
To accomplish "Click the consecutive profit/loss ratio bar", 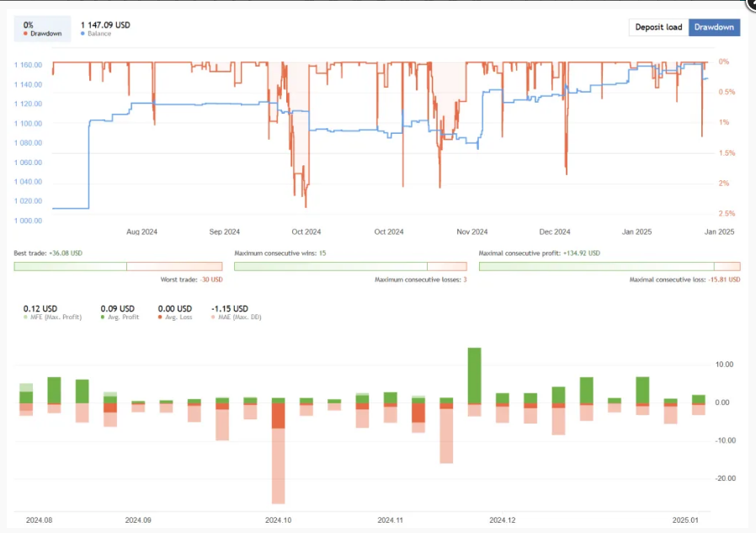I will point(610,266).
